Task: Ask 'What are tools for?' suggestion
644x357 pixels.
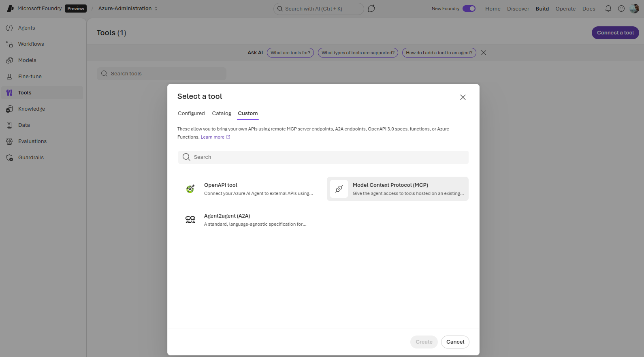Action: tap(290, 53)
